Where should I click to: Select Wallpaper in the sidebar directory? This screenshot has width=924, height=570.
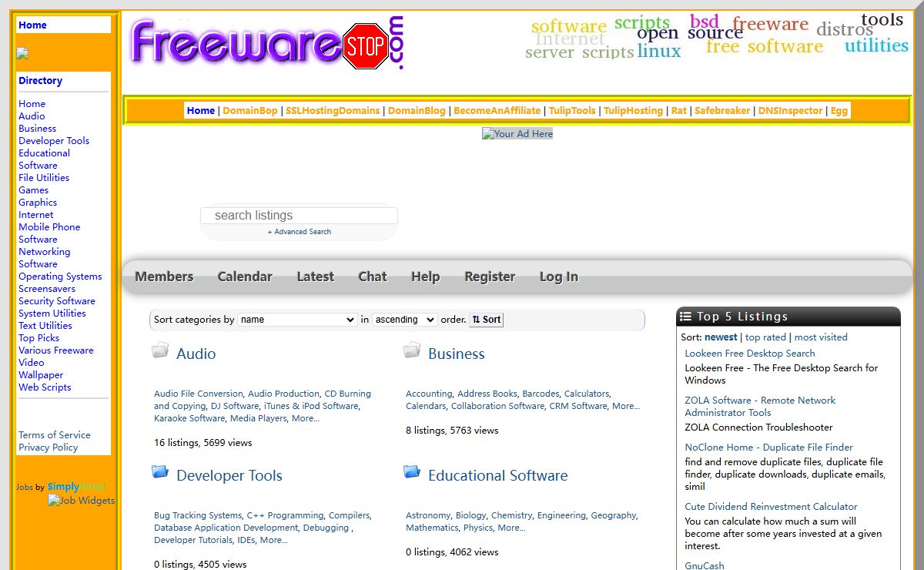41,375
